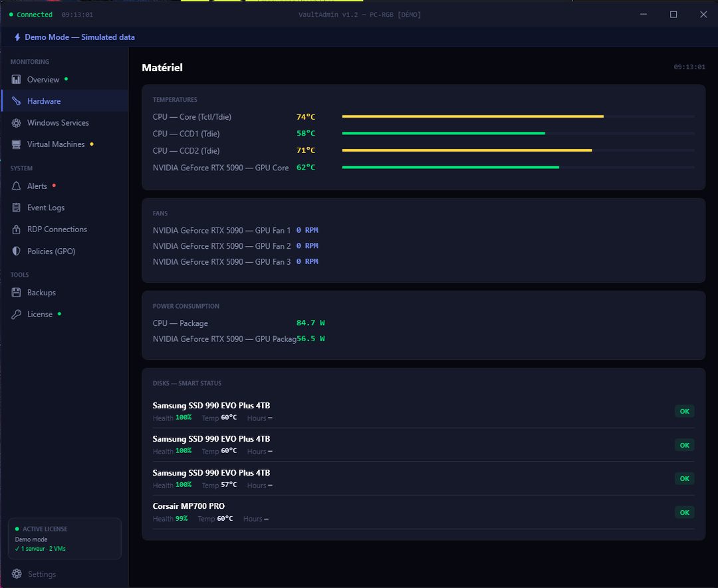Viewport: 718px width, 588px height.
Task: Click the License key icon
Action: pyautogui.click(x=17, y=315)
